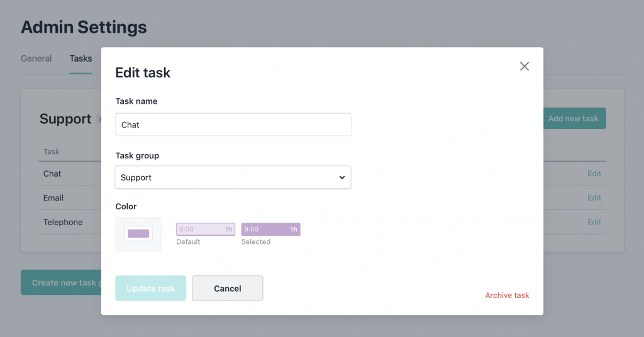
Task: Switch to the Tasks tab
Action: tap(80, 58)
